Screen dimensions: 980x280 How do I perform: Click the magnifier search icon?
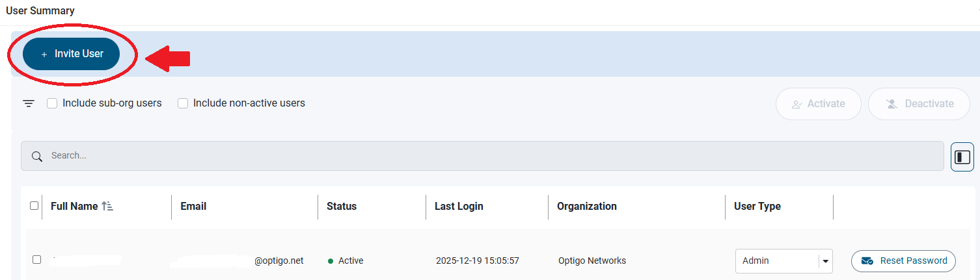(x=38, y=156)
